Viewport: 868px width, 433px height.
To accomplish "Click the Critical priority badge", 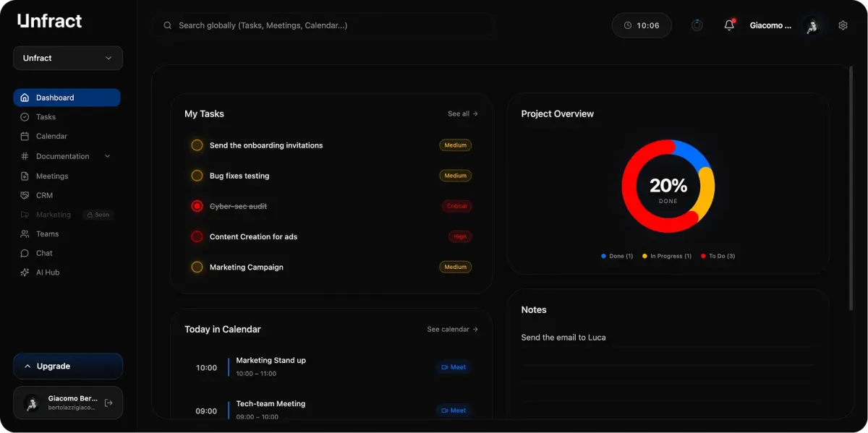I will pyautogui.click(x=457, y=206).
